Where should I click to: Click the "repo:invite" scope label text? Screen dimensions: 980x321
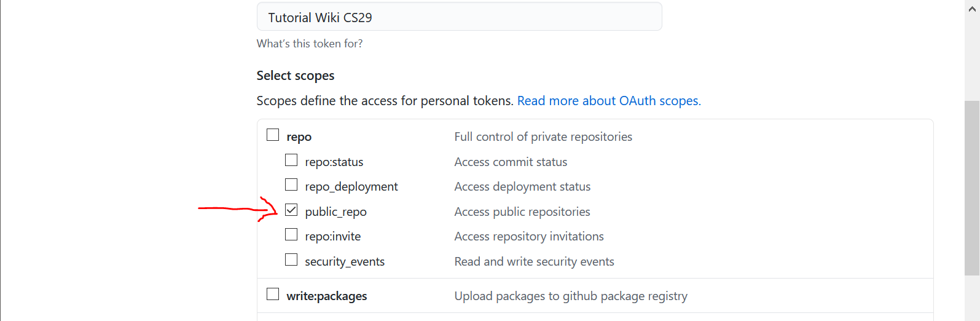click(332, 237)
